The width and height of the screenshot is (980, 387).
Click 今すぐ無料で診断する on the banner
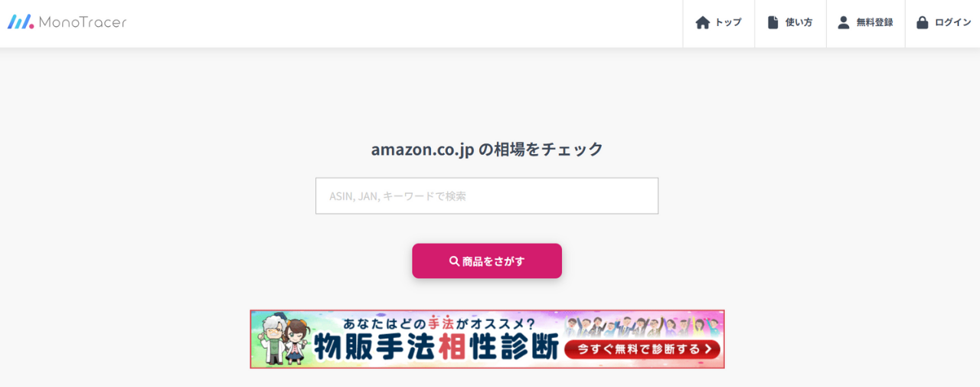(x=643, y=349)
